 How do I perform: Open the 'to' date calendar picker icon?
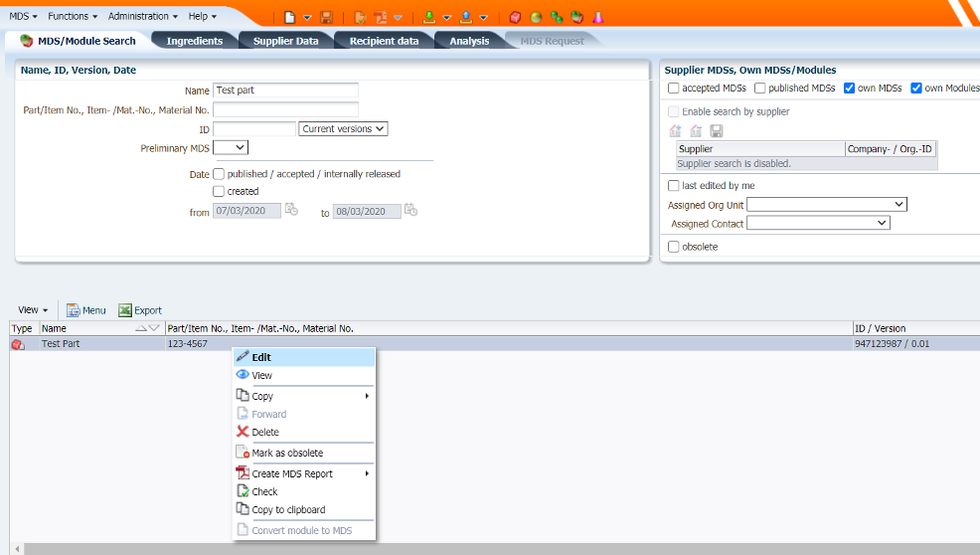coord(410,210)
